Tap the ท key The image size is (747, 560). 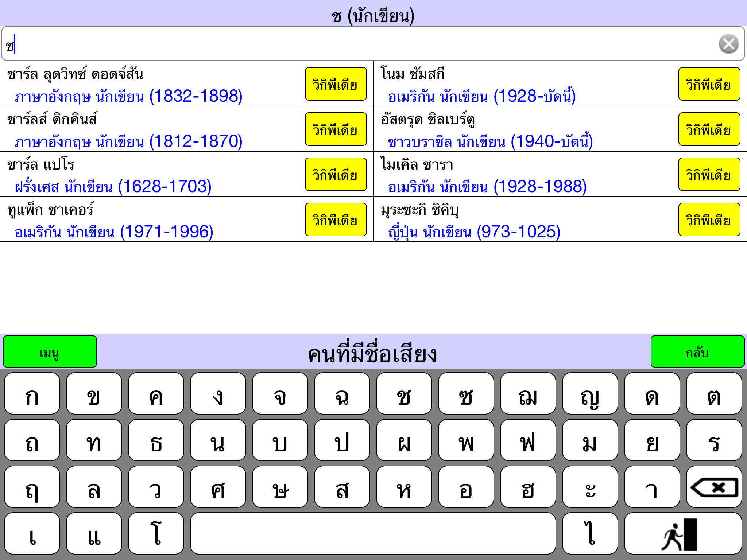click(94, 440)
